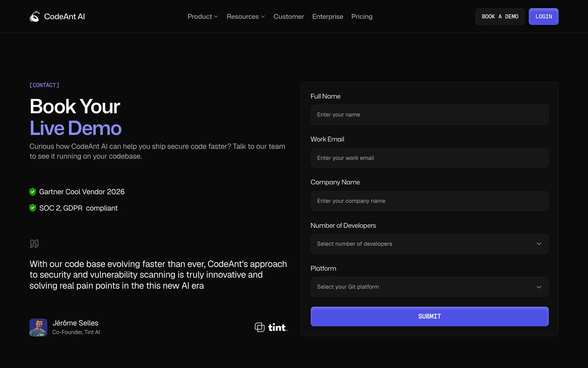588x368 pixels.
Task: Open the Enterprise nav link
Action: click(x=328, y=16)
